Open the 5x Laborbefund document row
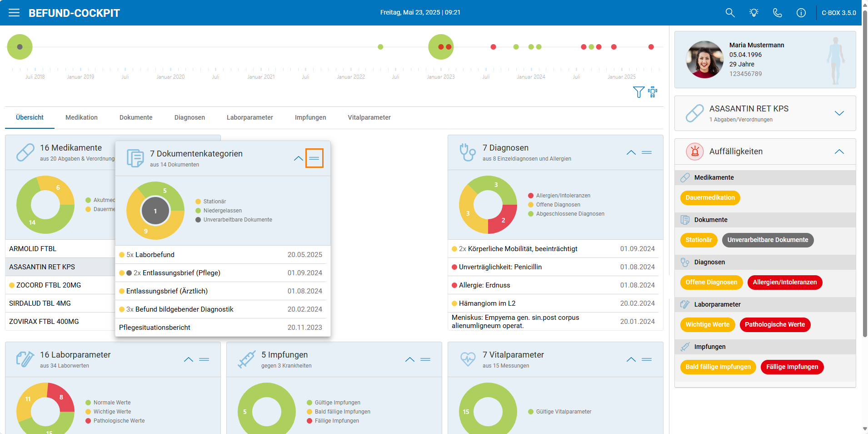868x434 pixels. [x=223, y=255]
